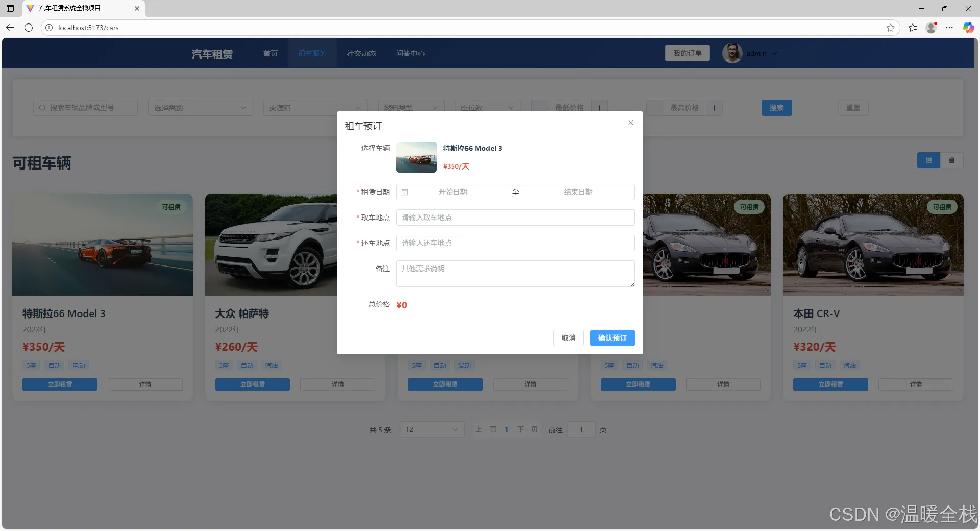The image size is (980, 531).
Task: Click the 前往 page number input
Action: tap(581, 429)
